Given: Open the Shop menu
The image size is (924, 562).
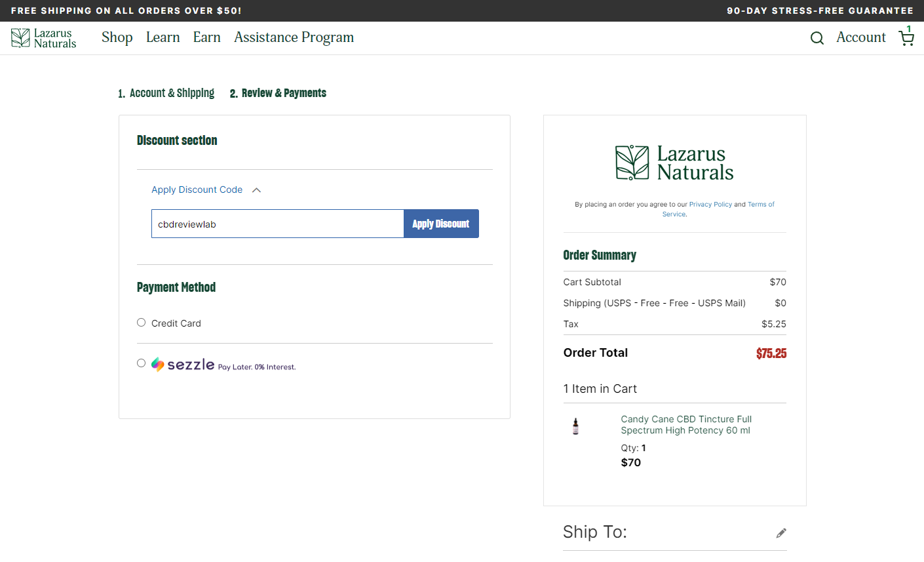Looking at the screenshot, I should point(117,37).
